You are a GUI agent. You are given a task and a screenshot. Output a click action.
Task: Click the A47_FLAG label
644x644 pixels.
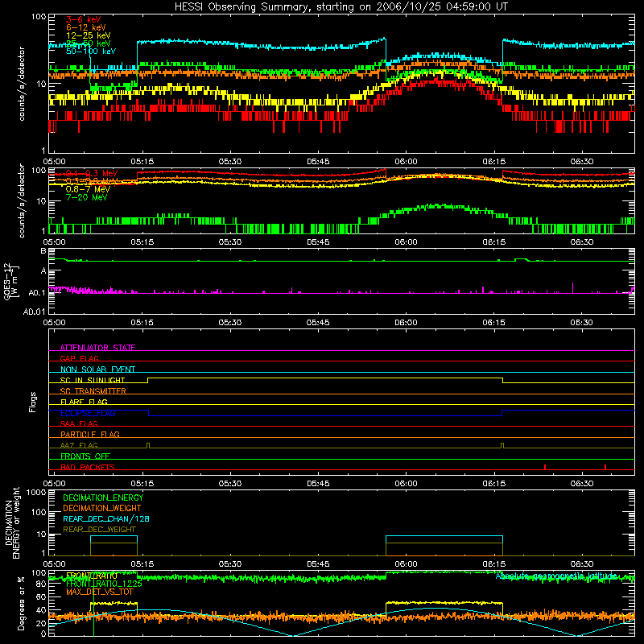pyautogui.click(x=79, y=445)
